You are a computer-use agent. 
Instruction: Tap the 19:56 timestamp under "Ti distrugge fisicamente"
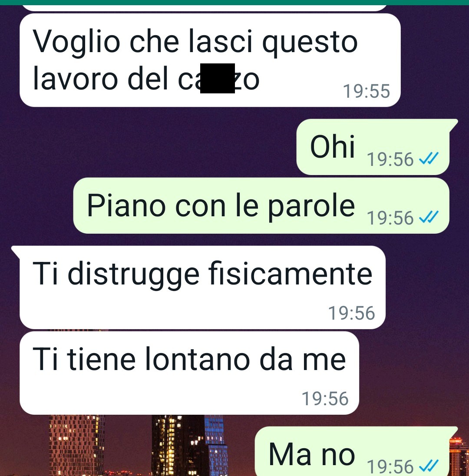[x=351, y=313]
